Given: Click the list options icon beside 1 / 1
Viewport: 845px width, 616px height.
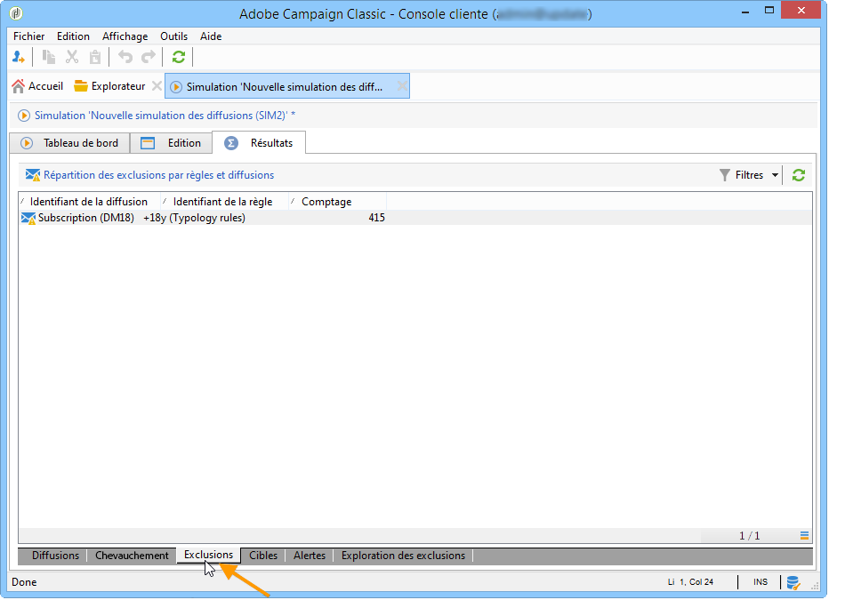Looking at the screenshot, I should click(804, 536).
